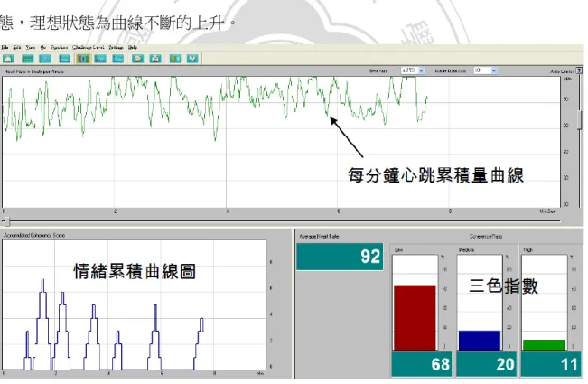The width and height of the screenshot is (588, 384).
Task: Click the blue Medium coherence bar
Action: (480, 340)
